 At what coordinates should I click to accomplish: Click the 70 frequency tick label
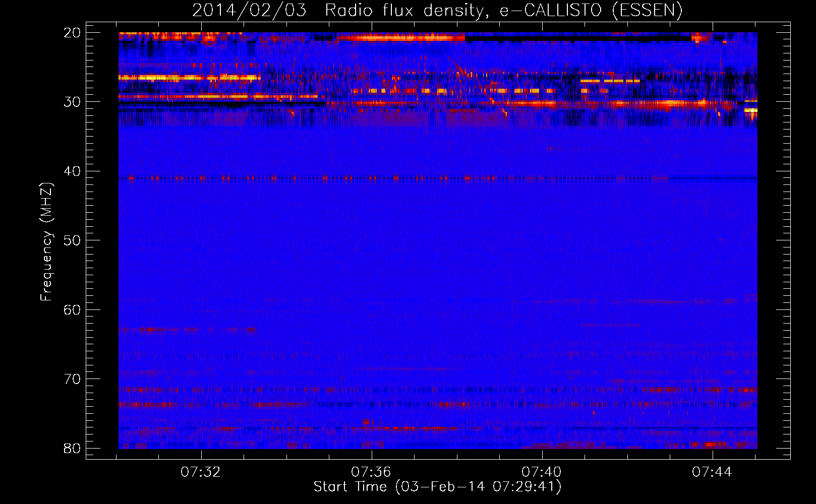click(x=72, y=379)
